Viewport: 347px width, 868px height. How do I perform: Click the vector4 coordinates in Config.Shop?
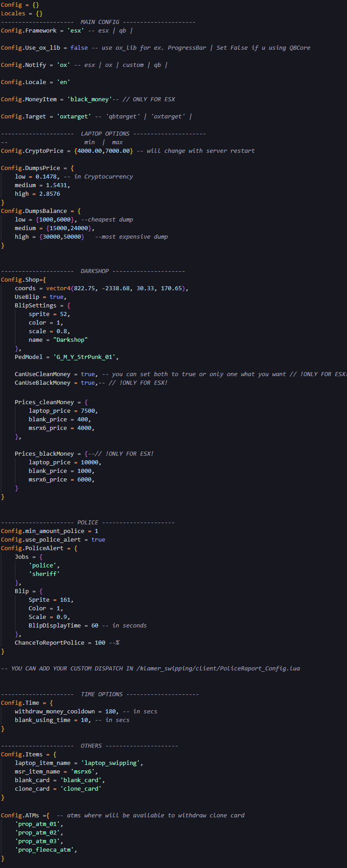[x=117, y=288]
